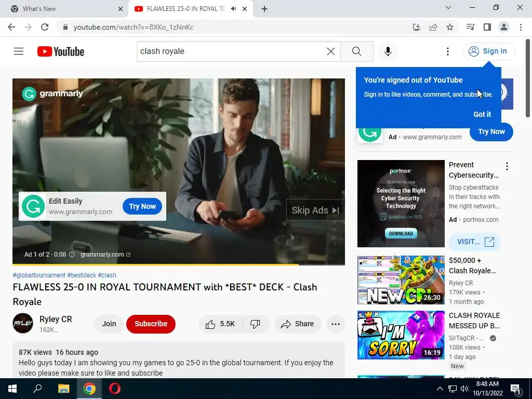The image size is (532, 399).
Task: Open the CLASH ROYALE MESSED UP video title
Action: [474, 321]
